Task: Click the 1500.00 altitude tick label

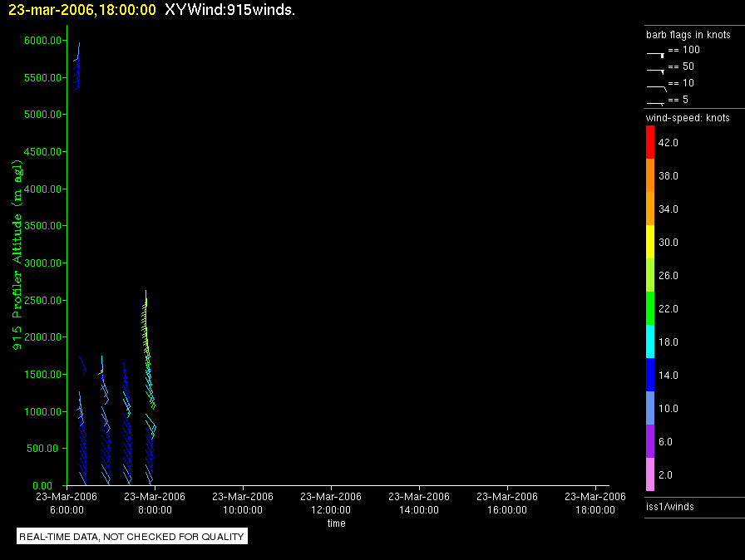Action: (x=42, y=375)
